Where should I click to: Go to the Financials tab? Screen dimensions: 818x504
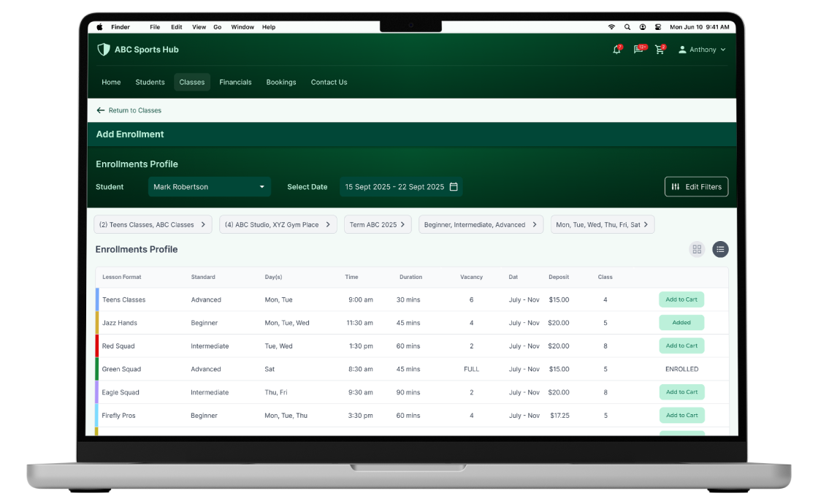(x=235, y=83)
